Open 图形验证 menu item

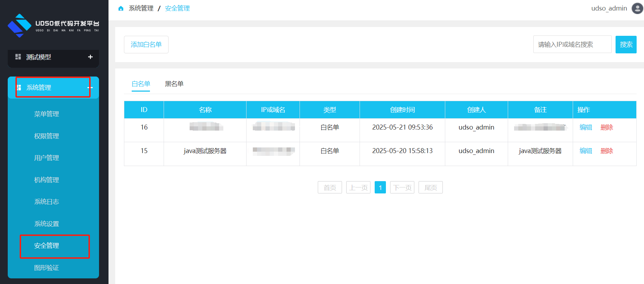[46, 268]
